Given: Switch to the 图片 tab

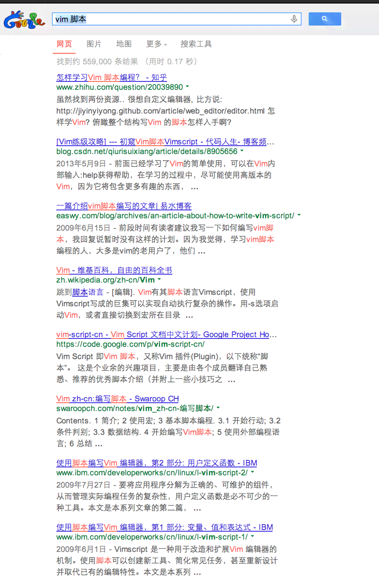Looking at the screenshot, I should (94, 44).
